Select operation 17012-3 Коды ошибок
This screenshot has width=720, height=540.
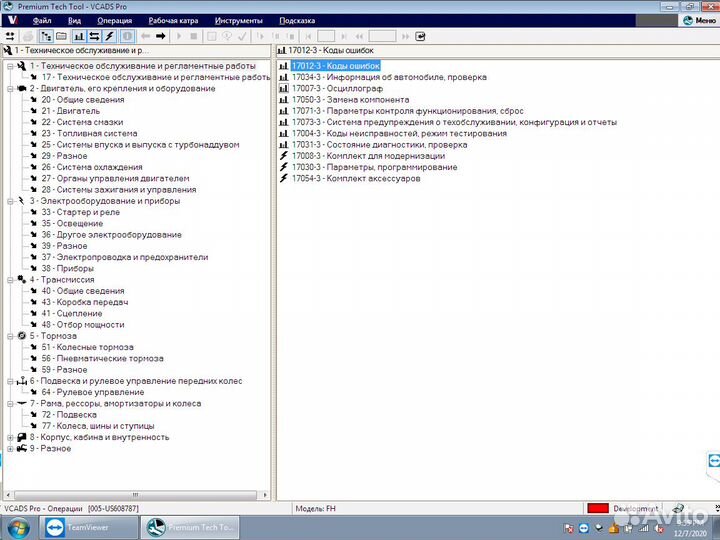(336, 66)
